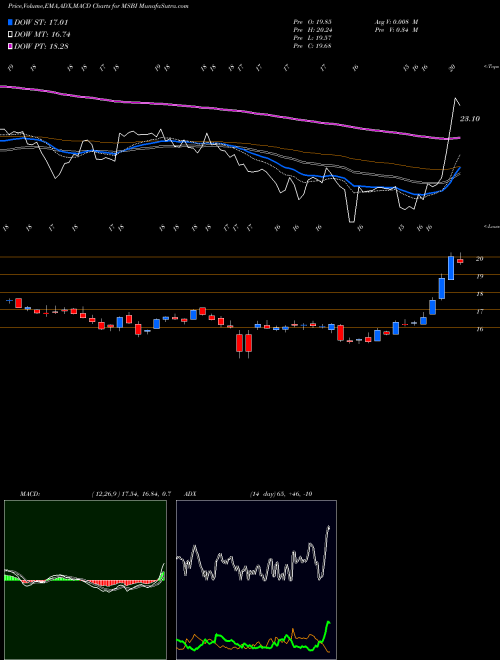Click the blue DOW ST legend swatch
Screen dimensions: 500x660
(x=11, y=22)
